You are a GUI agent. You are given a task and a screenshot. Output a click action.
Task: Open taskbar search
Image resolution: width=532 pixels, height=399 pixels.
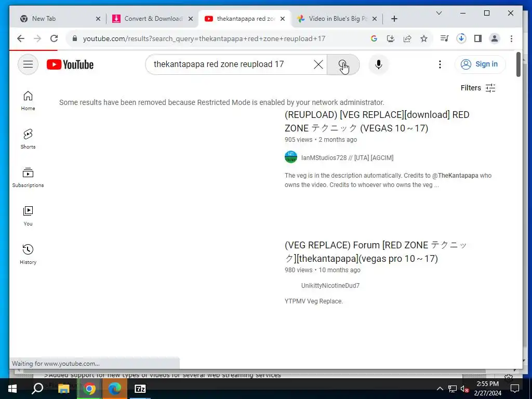(37, 389)
